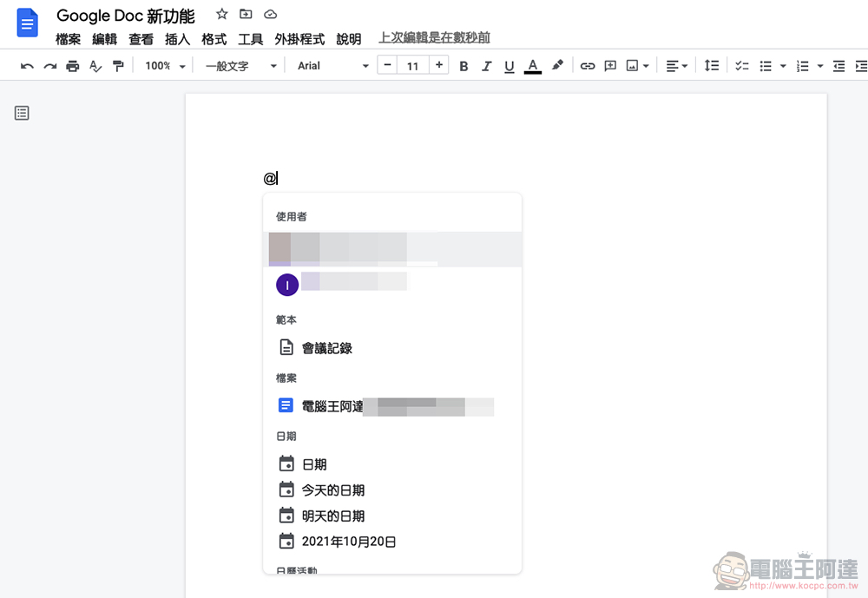
Task: Toggle underline formatting
Action: (x=510, y=67)
